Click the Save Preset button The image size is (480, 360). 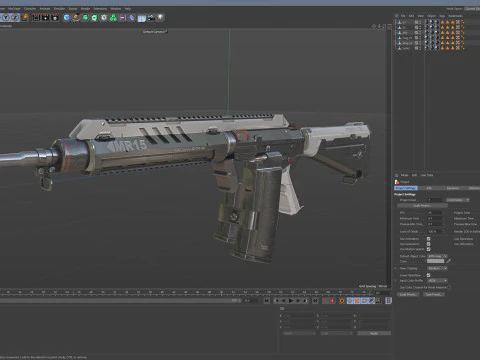[434, 294]
